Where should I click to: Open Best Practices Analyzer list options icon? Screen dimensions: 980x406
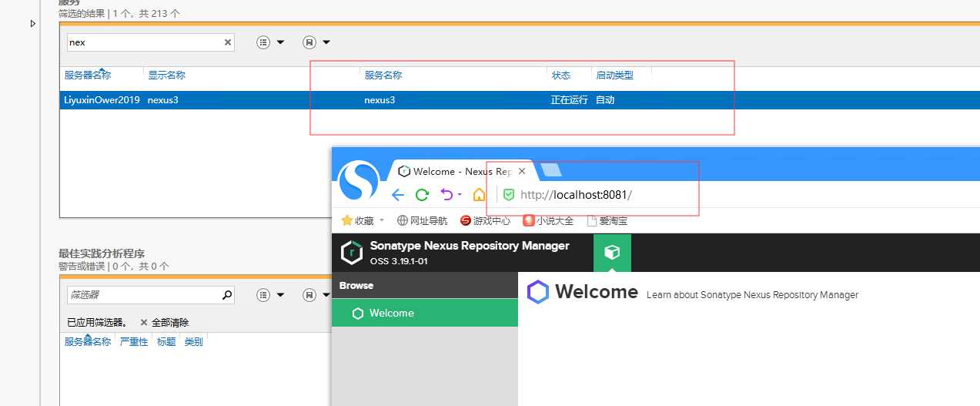point(263,294)
